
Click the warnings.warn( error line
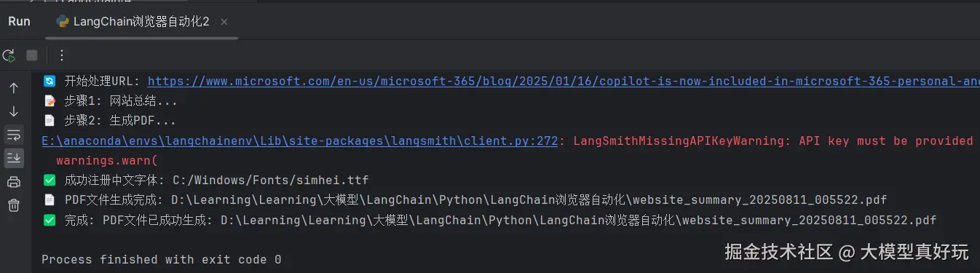tap(106, 160)
